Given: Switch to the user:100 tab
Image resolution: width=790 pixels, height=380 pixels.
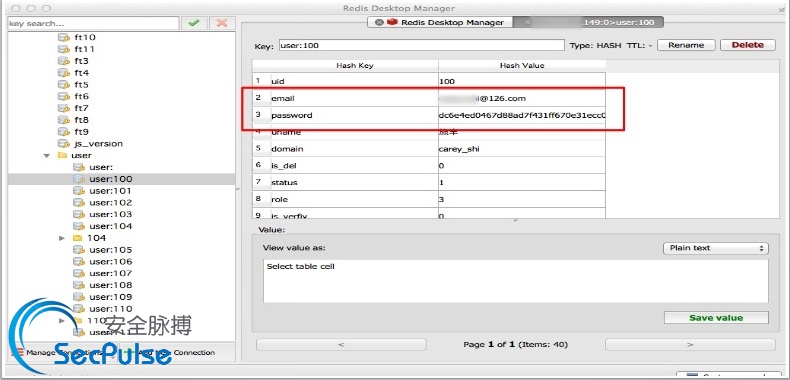Looking at the screenshot, I should click(x=588, y=22).
